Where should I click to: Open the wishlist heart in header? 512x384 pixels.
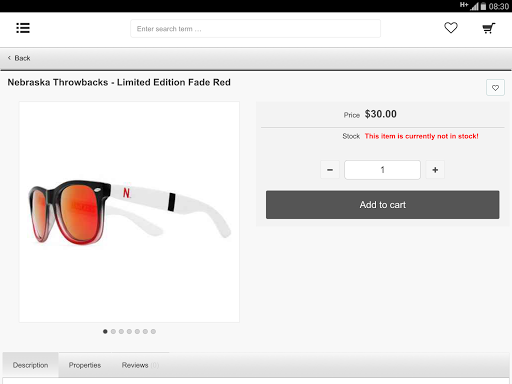451,28
